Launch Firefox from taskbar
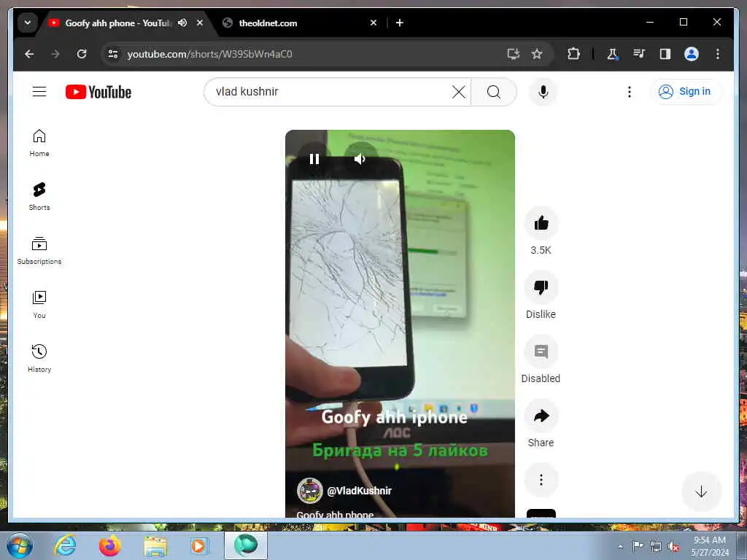 coord(110,545)
